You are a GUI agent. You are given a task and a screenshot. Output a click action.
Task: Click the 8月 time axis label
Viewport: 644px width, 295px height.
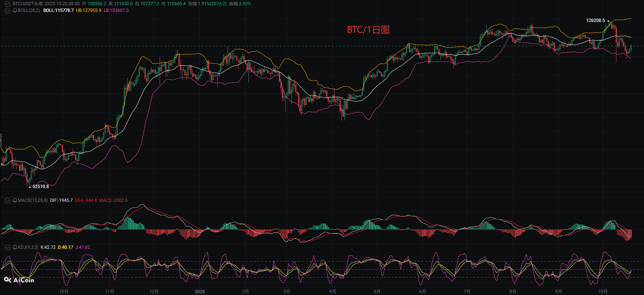tap(513, 292)
